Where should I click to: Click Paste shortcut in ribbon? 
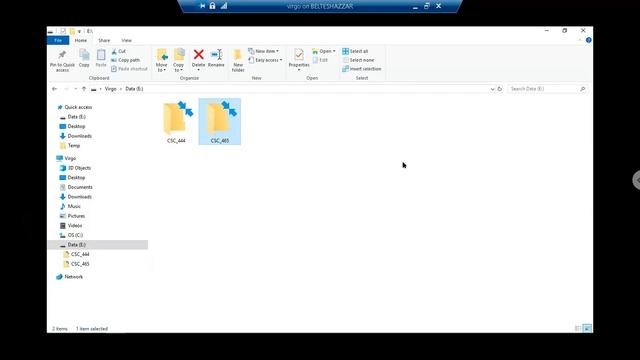129,69
